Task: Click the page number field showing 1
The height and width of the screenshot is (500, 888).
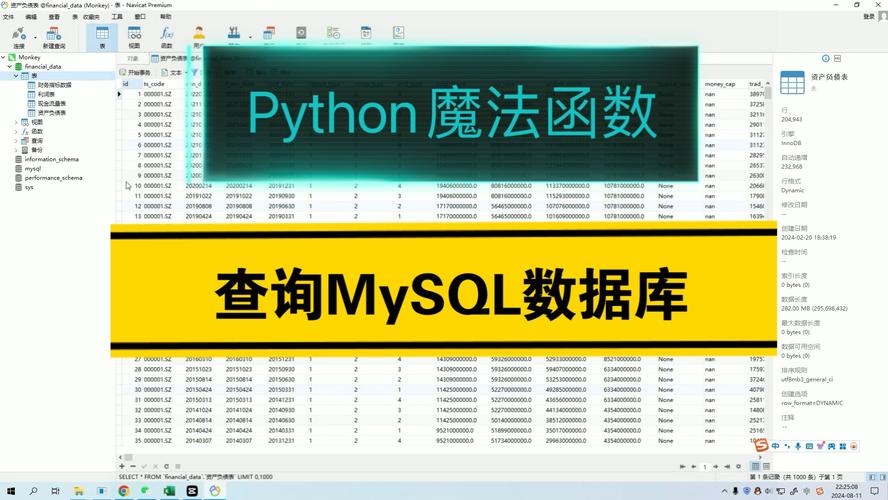Action: click(705, 467)
